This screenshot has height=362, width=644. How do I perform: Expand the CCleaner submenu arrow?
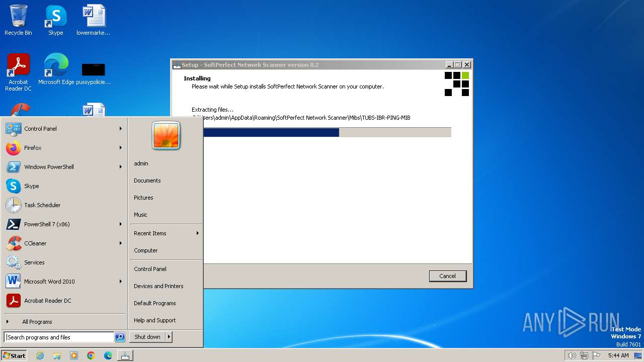pos(121,243)
